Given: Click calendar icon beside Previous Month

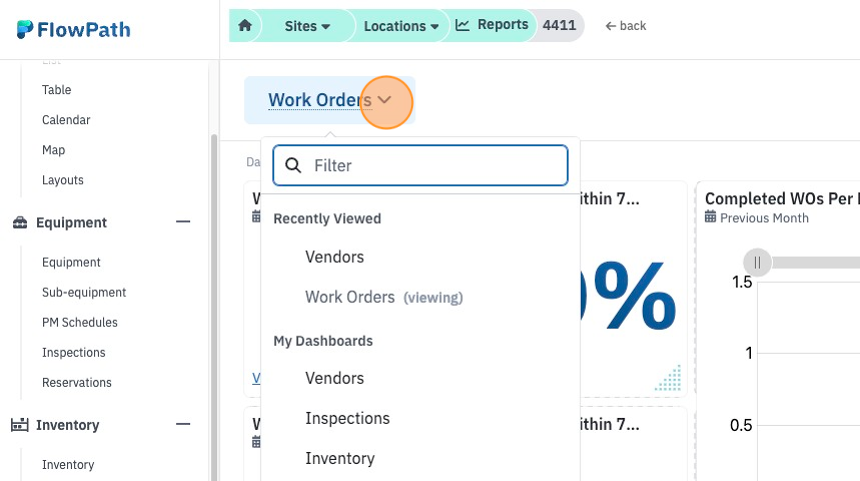Looking at the screenshot, I should (710, 217).
